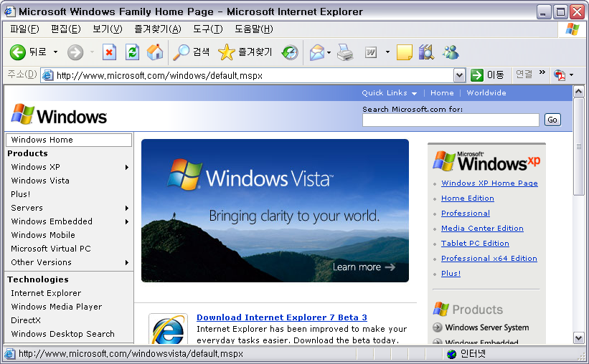Screen dimensions: 589x364
Task: Stop page loading with red X icon
Action: 109,52
